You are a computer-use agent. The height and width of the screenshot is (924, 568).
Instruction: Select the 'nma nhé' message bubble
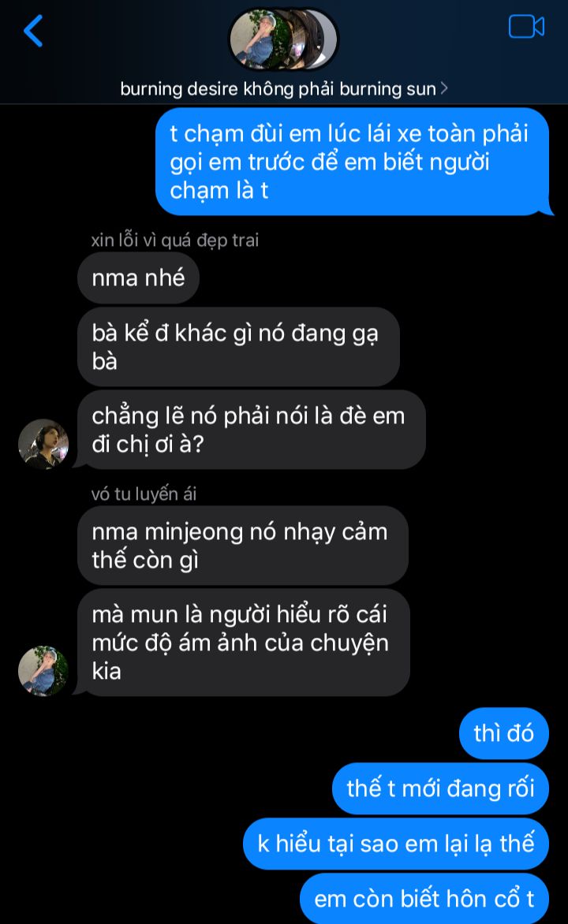[138, 278]
